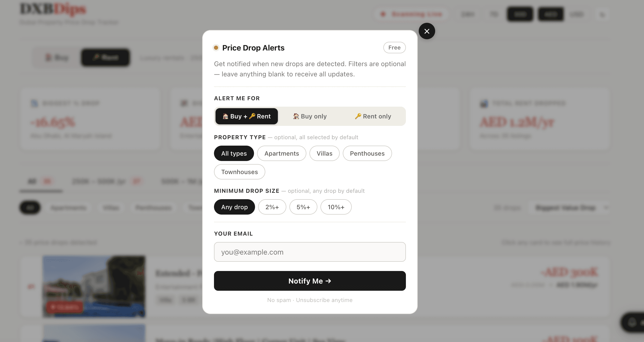The image size is (644, 342).
Task: Enable the "Townhouses" property filter
Action: (239, 172)
